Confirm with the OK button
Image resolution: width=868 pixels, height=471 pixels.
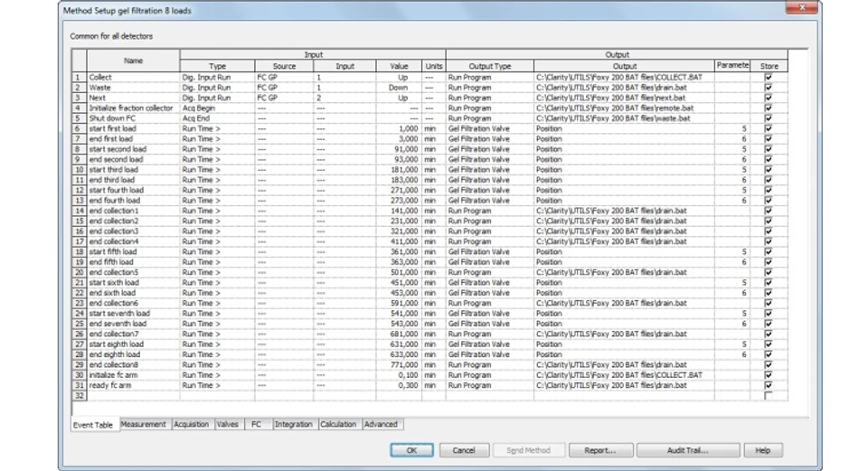412,450
